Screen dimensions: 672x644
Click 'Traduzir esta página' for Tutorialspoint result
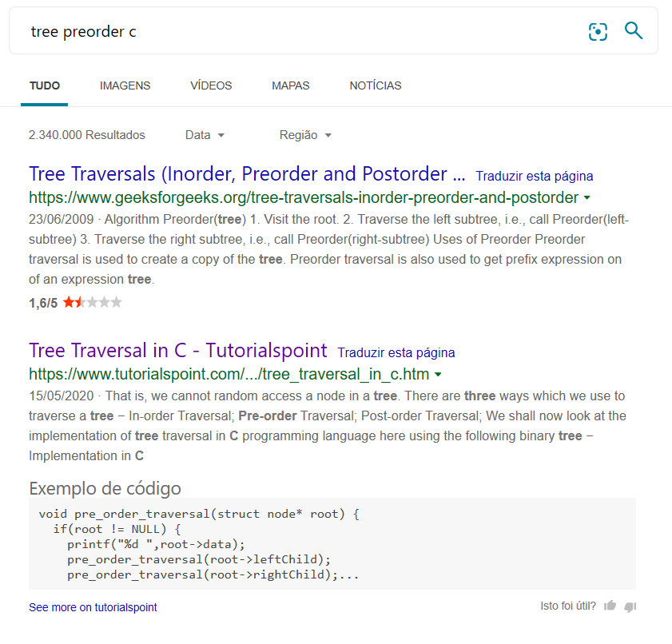pyautogui.click(x=396, y=352)
